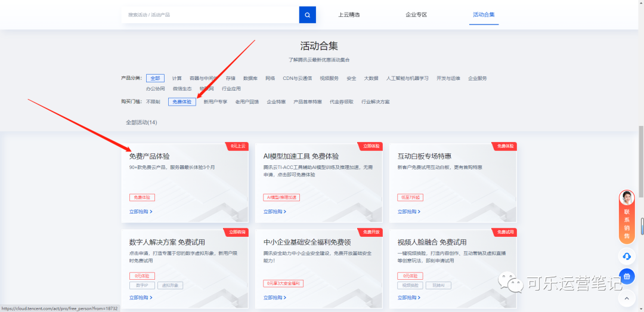Select the 免费体验 threshold filter
This screenshot has height=312, width=644.
pos(182,101)
